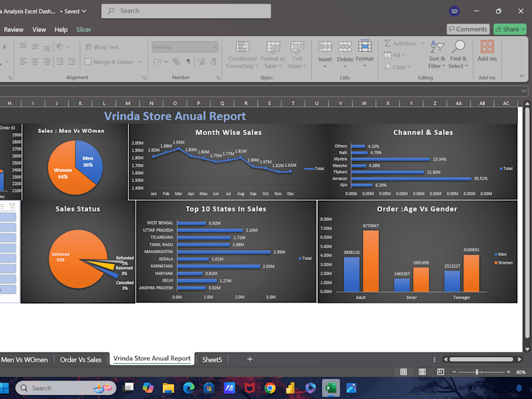The height and width of the screenshot is (399, 532).
Task: Toggle Wrap Text for cells
Action: coord(102,47)
